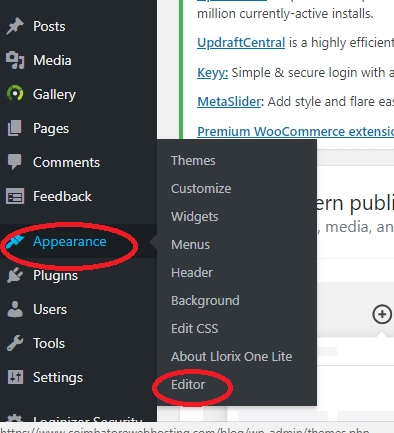Follow the Keyy link
The width and height of the screenshot is (394, 433).
pos(213,73)
